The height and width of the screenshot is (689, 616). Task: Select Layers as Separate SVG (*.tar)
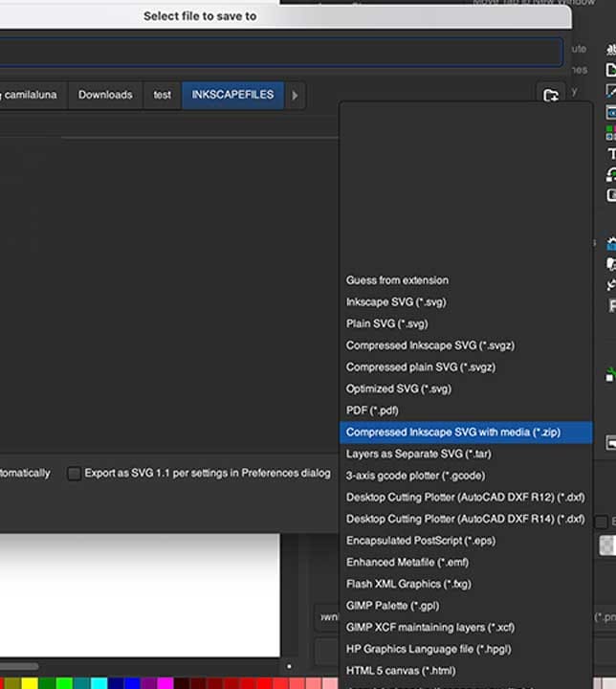466,454
